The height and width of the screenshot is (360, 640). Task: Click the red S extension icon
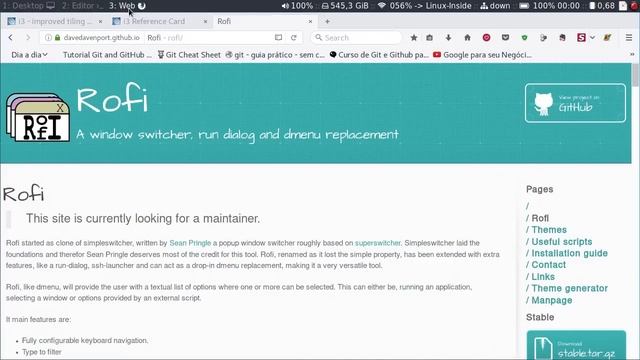click(581, 38)
